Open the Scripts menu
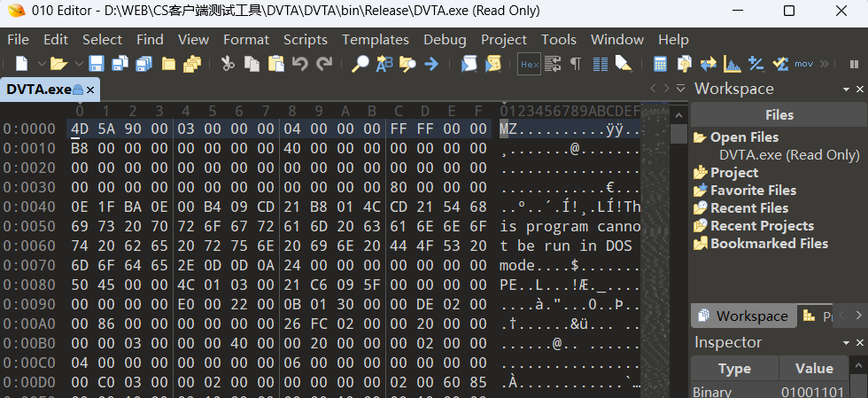 point(306,39)
